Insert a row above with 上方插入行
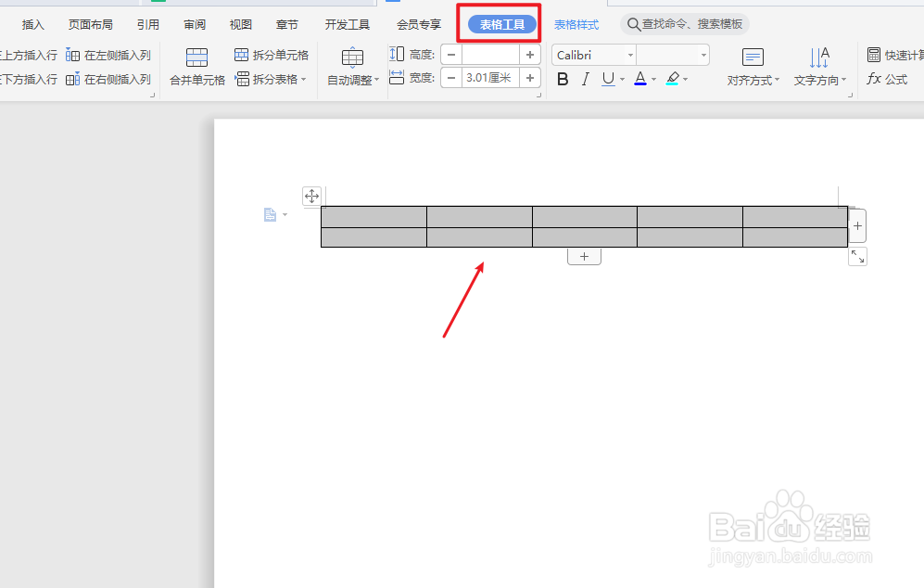924x588 pixels. 30,54
